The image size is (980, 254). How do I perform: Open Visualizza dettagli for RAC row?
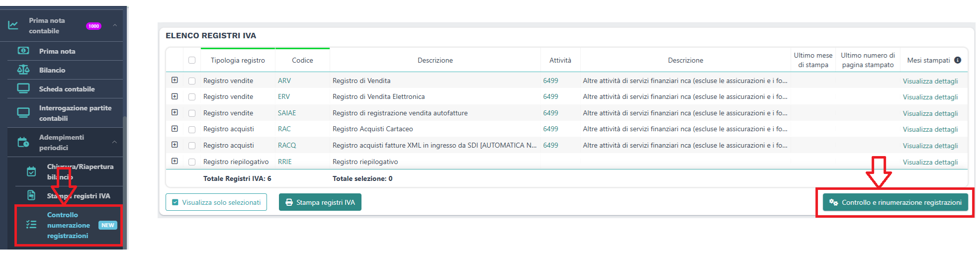[930, 129]
